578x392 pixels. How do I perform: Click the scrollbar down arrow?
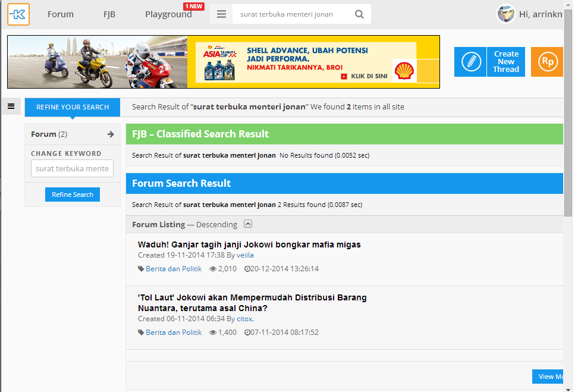568,388
